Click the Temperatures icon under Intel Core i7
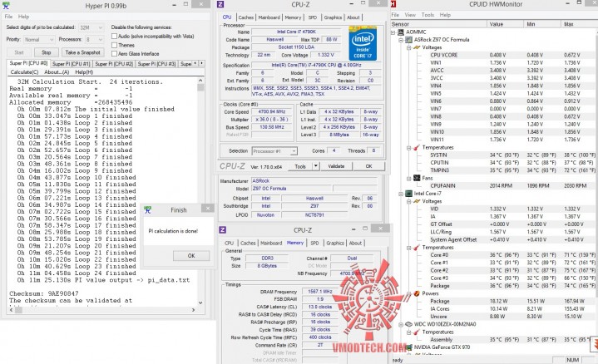The image size is (598, 364). pyautogui.click(x=417, y=248)
